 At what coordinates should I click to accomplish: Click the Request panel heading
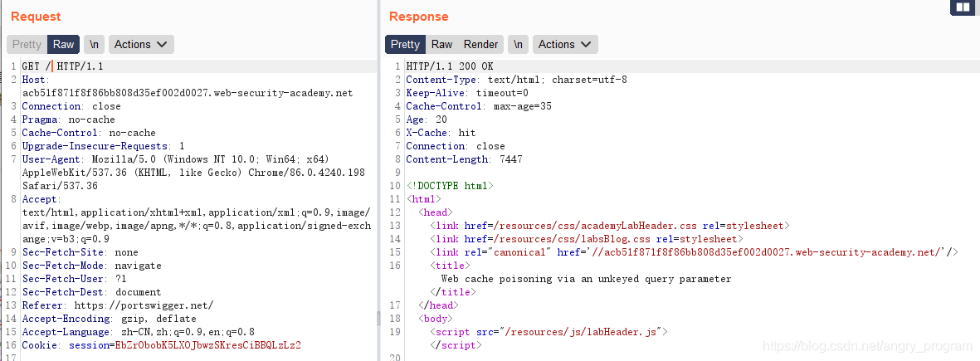pyautogui.click(x=36, y=17)
